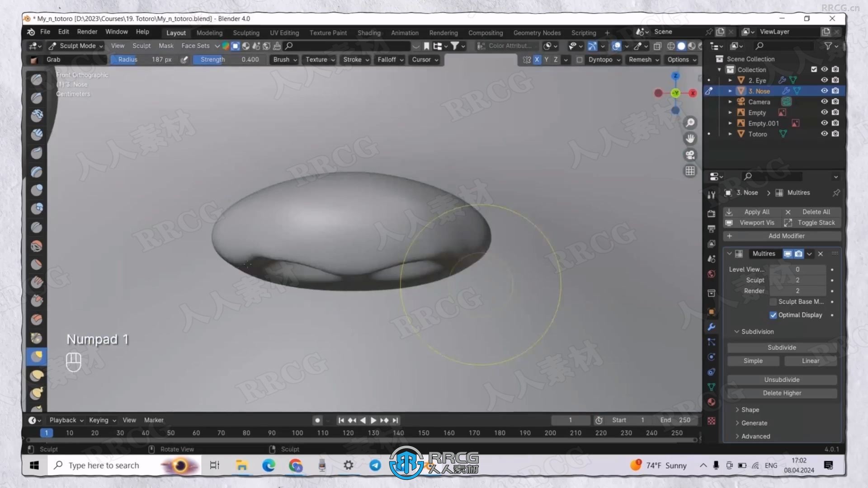868x488 pixels.
Task: Select the first Draw brush in toolbar
Action: [x=37, y=80]
